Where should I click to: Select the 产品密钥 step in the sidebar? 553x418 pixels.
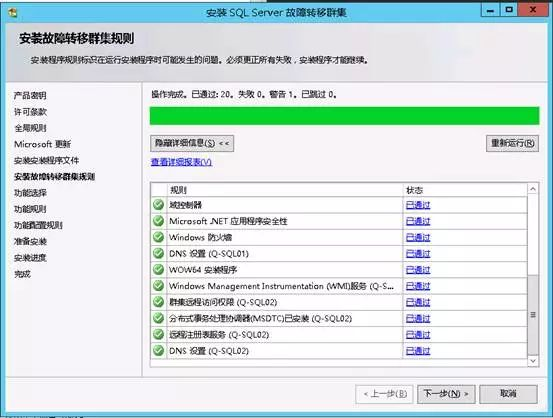pos(30,96)
